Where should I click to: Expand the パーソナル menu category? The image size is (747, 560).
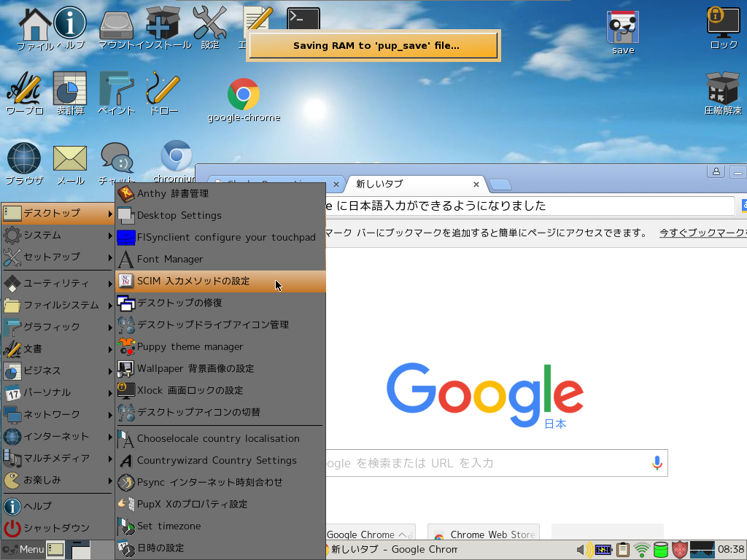tap(58, 392)
